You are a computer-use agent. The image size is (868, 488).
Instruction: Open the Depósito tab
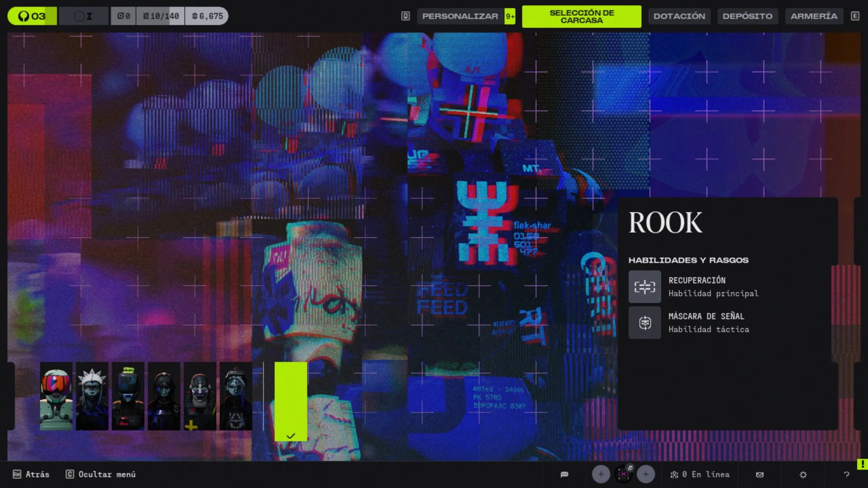pos(747,16)
